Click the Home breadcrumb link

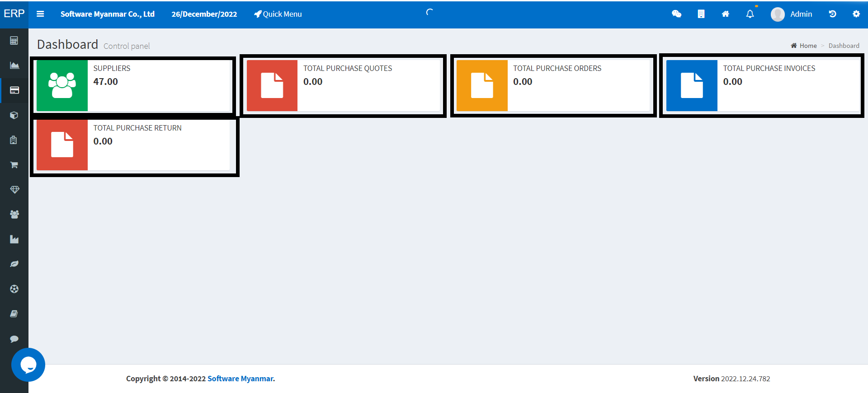point(804,46)
